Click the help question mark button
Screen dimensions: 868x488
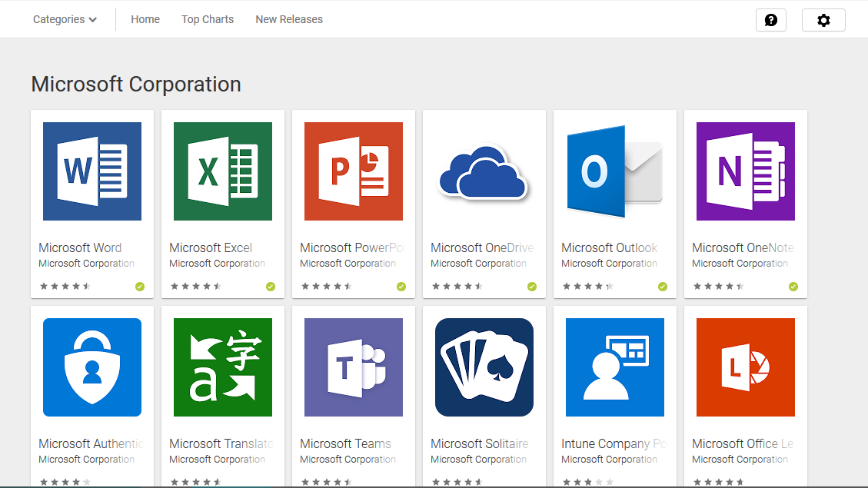coord(770,20)
